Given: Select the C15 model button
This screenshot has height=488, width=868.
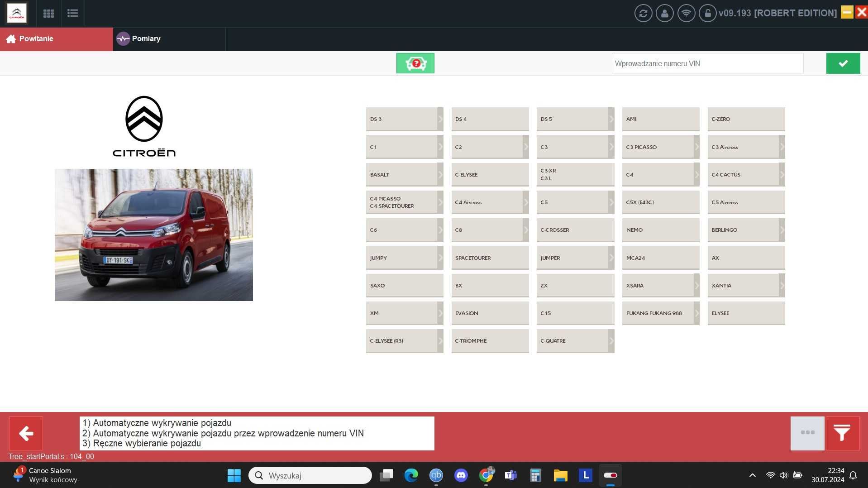Looking at the screenshot, I should pyautogui.click(x=576, y=313).
